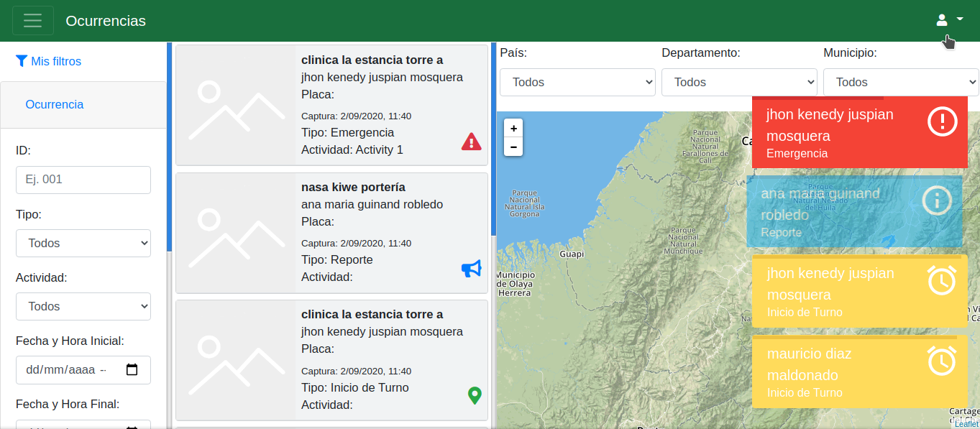Open the Tipo dropdown
Screen dimensions: 980x429
83,244
